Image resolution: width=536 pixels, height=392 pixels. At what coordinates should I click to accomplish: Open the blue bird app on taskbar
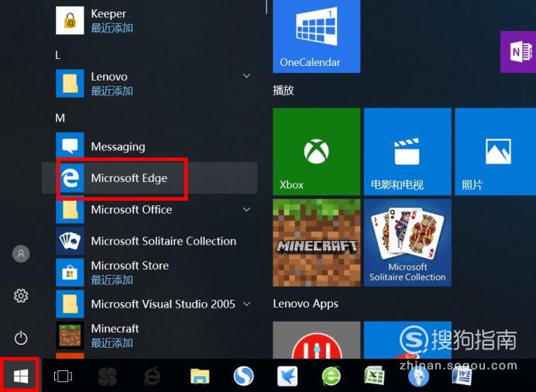[287, 376]
